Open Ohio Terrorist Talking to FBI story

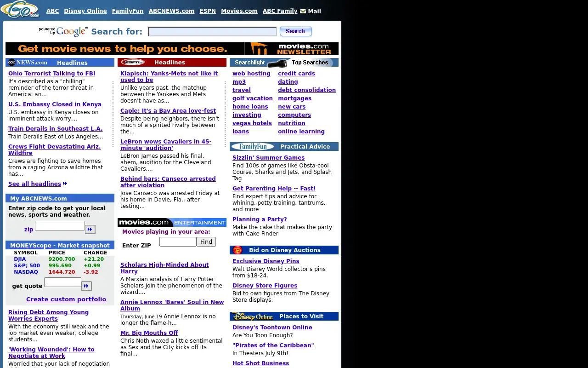click(52, 74)
